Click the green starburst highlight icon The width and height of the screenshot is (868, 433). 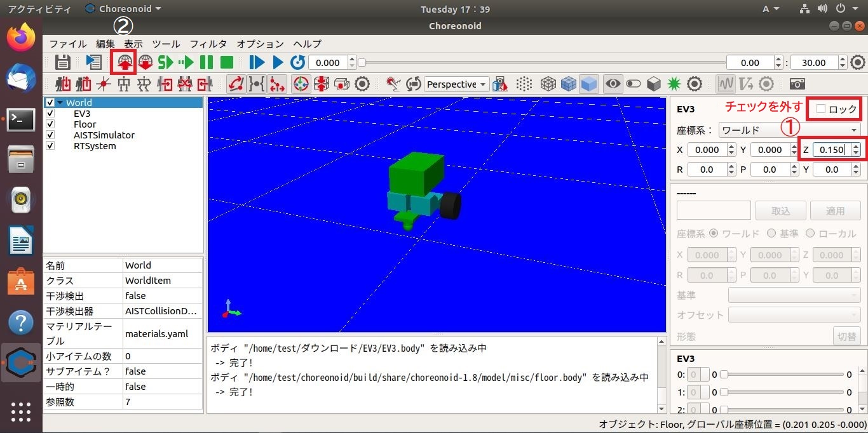[674, 84]
